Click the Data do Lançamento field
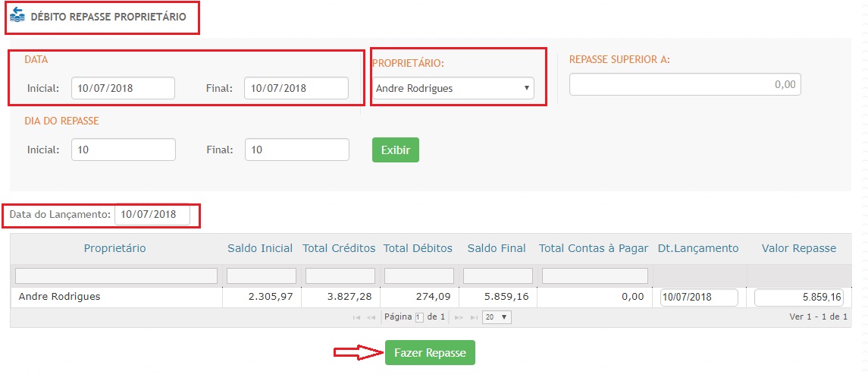 pos(152,215)
